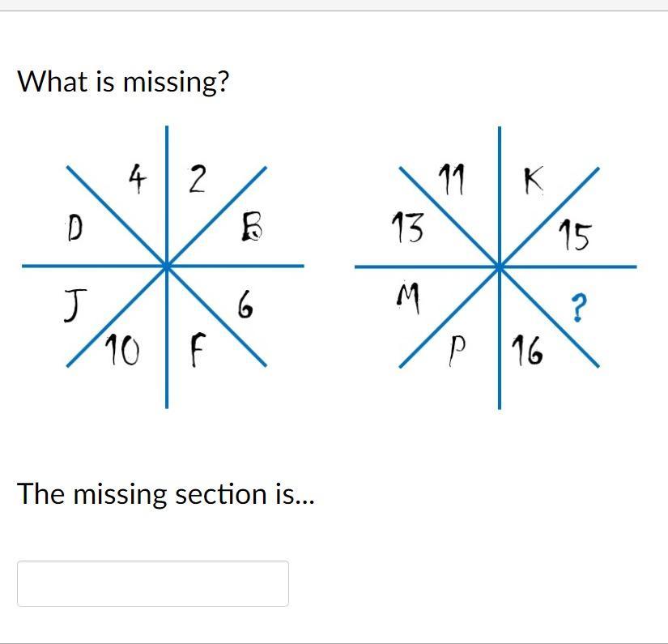This screenshot has width=668, height=644.
Task: Click the letter P in right wheel
Action: click(457, 352)
